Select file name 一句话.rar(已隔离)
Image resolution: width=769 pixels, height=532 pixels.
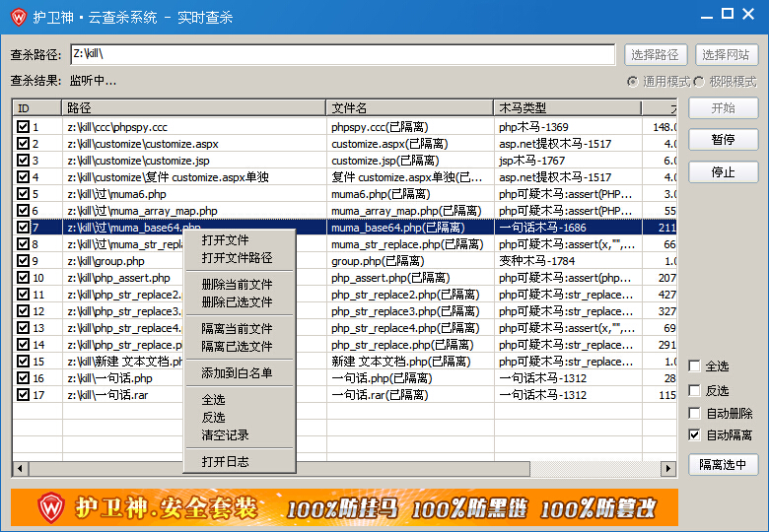click(381, 395)
